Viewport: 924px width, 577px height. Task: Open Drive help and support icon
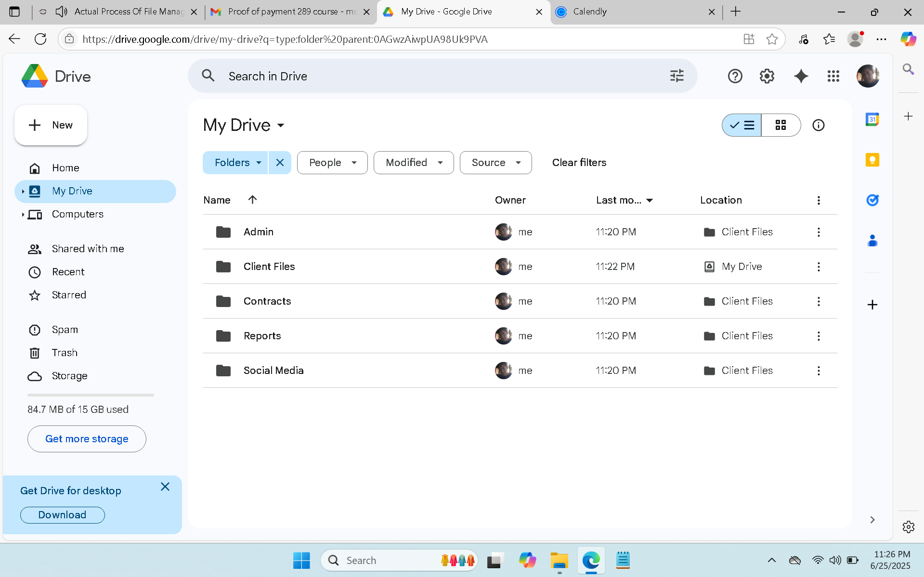[735, 76]
